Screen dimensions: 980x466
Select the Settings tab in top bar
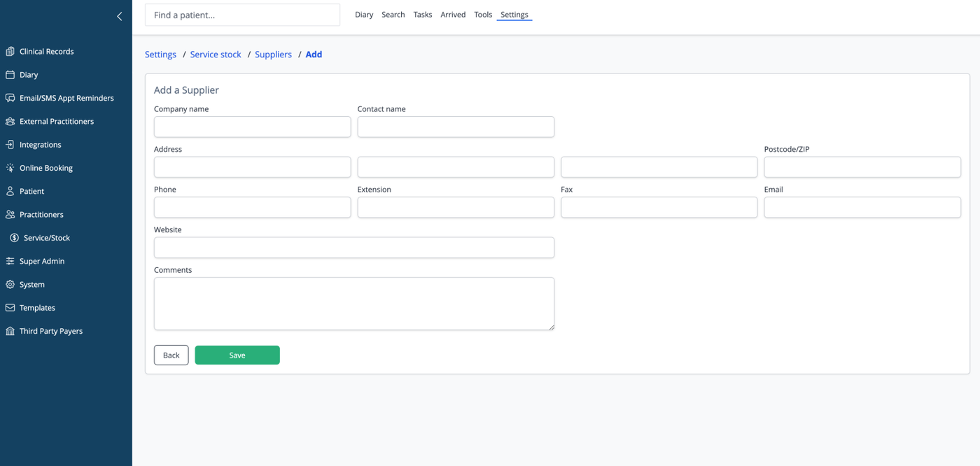click(514, 15)
